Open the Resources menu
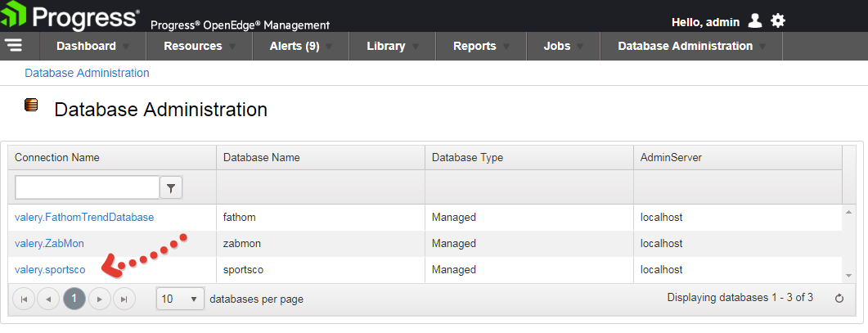The image size is (868, 333). 200,46
